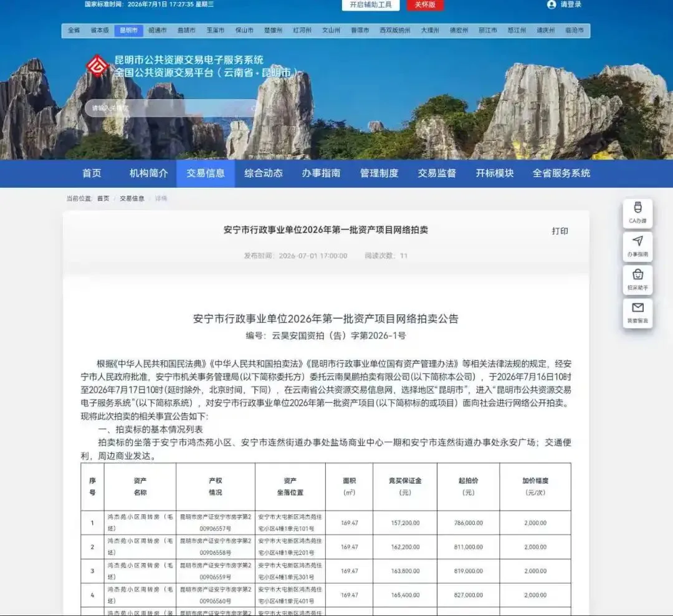Click the 首页 breadcrumb link
Viewport: 673px width, 616px height.
[103, 198]
